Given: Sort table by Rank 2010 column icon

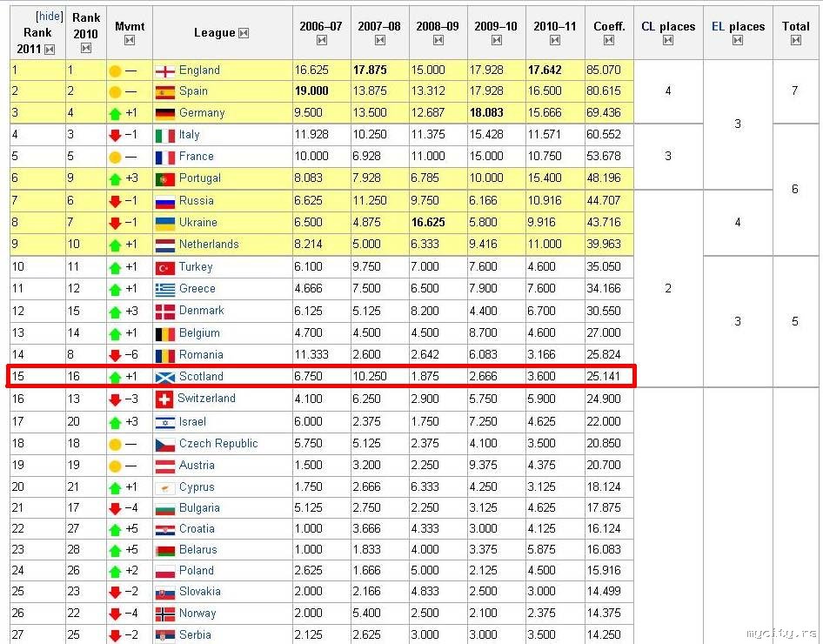Looking at the screenshot, I should 86,48.
